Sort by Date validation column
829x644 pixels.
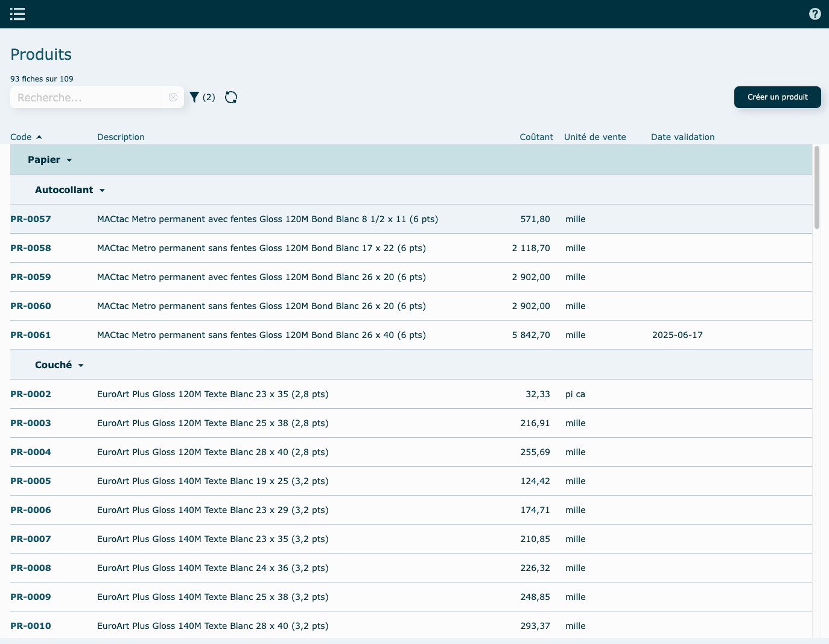[x=682, y=137]
